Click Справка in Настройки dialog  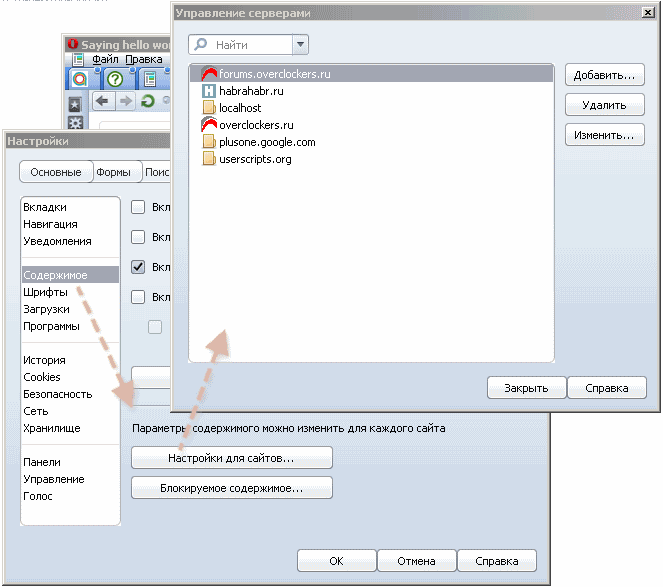click(x=497, y=561)
